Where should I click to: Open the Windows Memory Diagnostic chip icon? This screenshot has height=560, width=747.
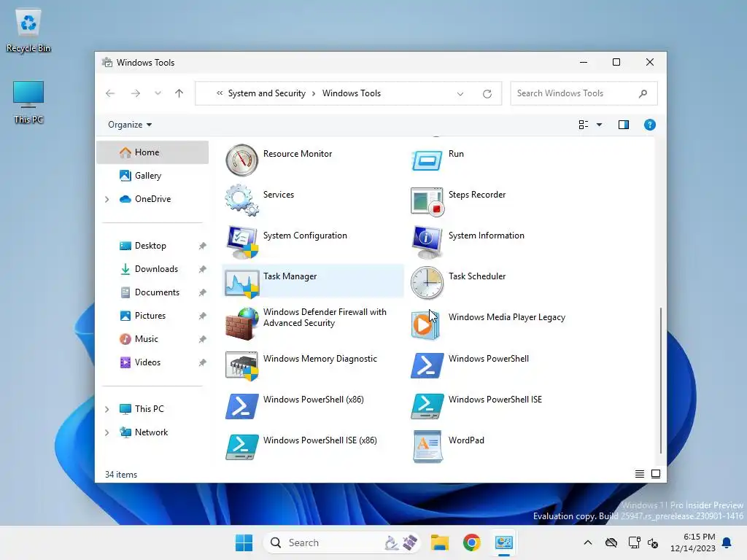(x=241, y=366)
